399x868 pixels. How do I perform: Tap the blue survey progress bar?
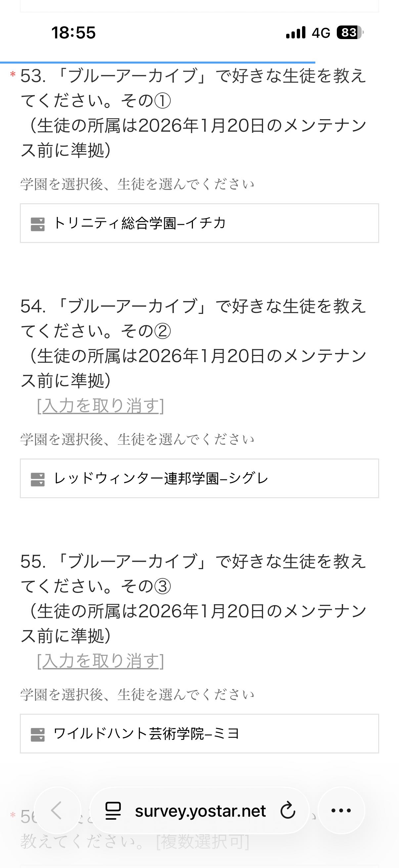(x=157, y=63)
